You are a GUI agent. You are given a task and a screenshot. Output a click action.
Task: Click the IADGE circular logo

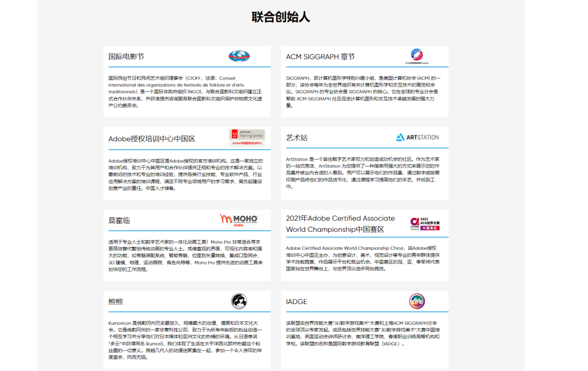pos(417,301)
